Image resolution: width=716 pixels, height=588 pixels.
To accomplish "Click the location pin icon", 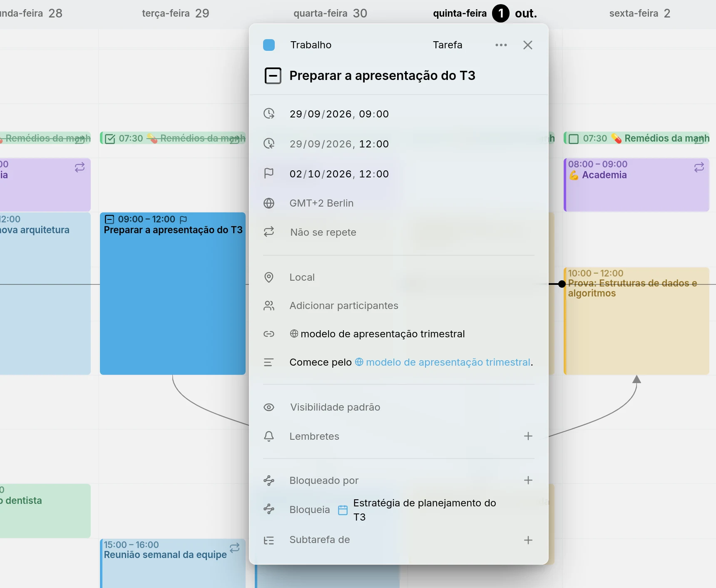I will (x=269, y=277).
